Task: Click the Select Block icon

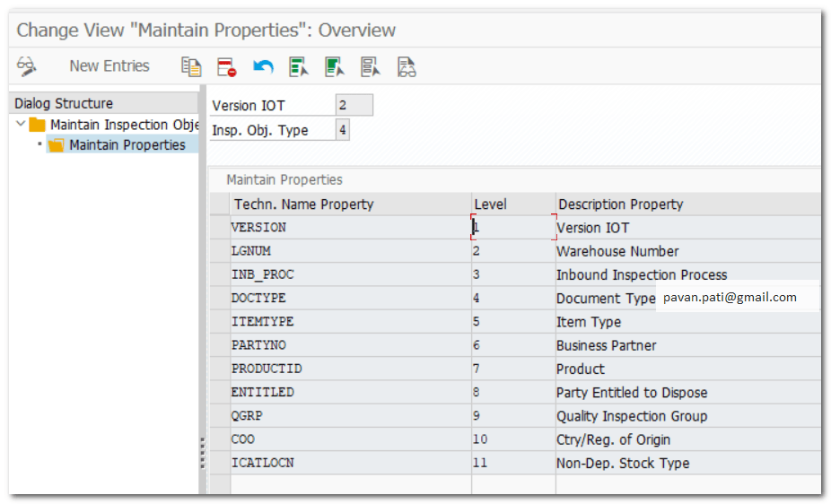Action: click(335, 66)
